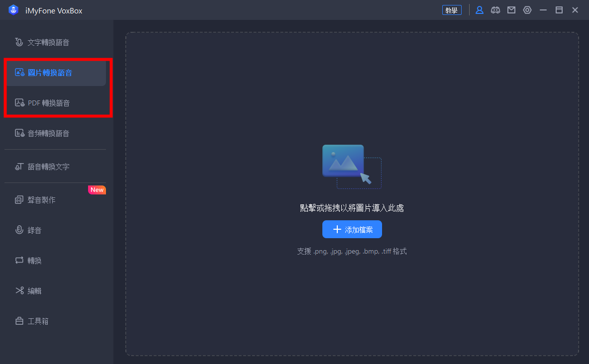Screen dimensions: 589x364
Task: Click the 添加檔案 add file button
Action: (352, 229)
